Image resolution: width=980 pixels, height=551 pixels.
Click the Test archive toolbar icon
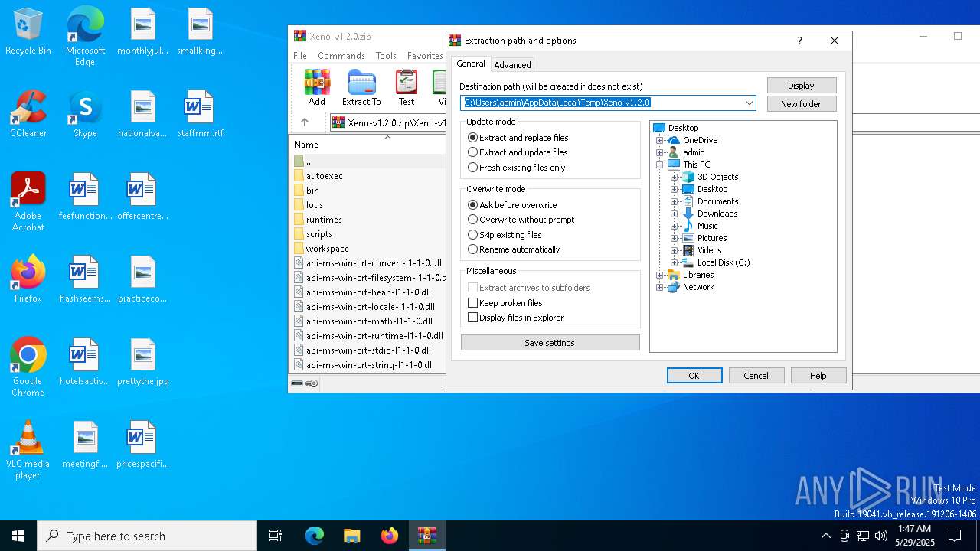pyautogui.click(x=407, y=87)
